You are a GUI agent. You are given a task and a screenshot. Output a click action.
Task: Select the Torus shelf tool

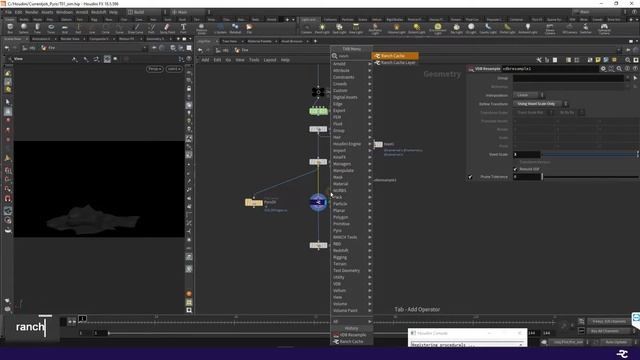click(51, 28)
